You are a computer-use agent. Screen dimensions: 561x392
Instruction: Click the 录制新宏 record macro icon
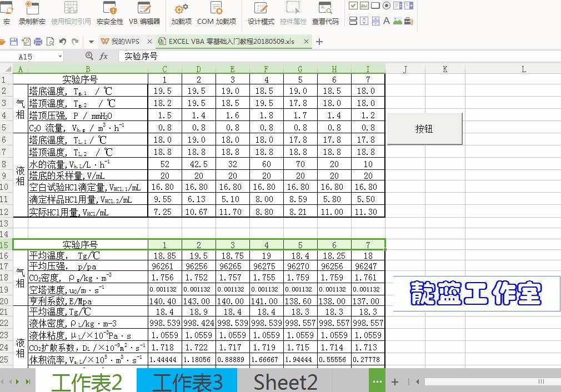[x=32, y=10]
